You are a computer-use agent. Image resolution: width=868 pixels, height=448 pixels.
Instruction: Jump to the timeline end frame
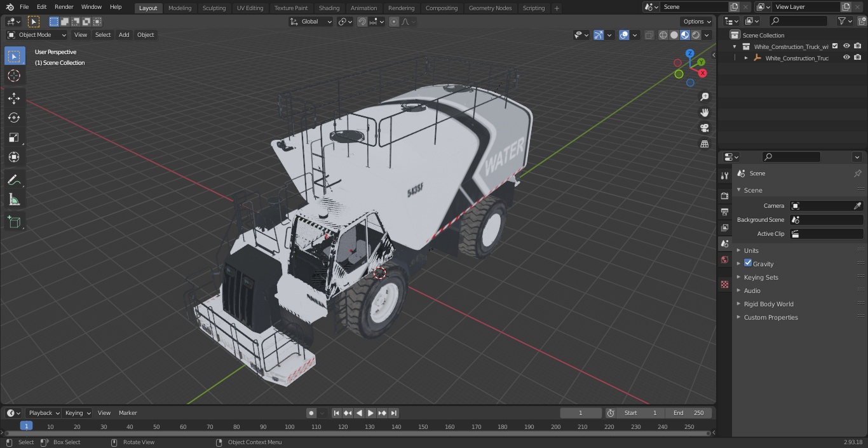click(x=394, y=413)
